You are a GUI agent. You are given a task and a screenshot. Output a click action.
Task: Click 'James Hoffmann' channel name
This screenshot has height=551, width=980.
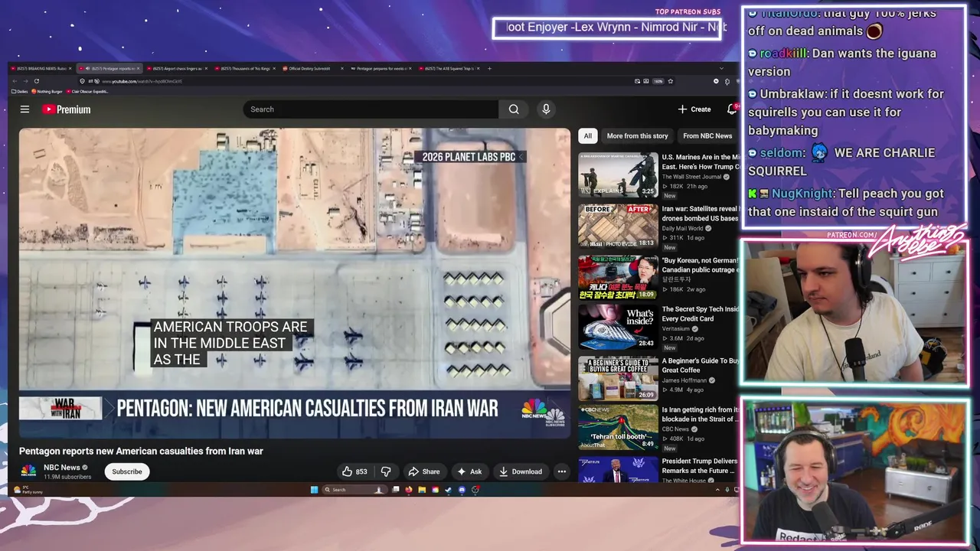(684, 380)
